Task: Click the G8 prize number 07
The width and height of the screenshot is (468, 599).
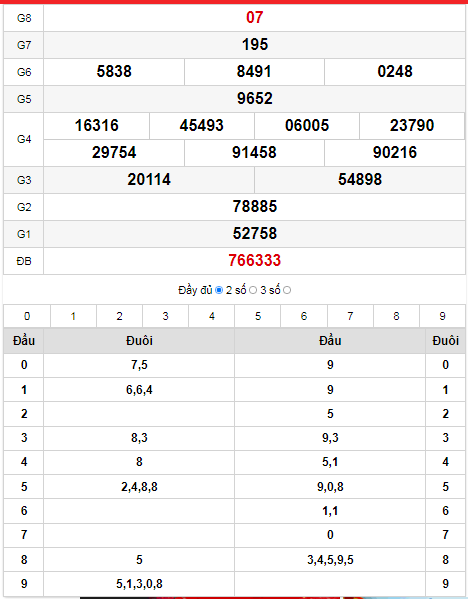Action: (x=255, y=18)
